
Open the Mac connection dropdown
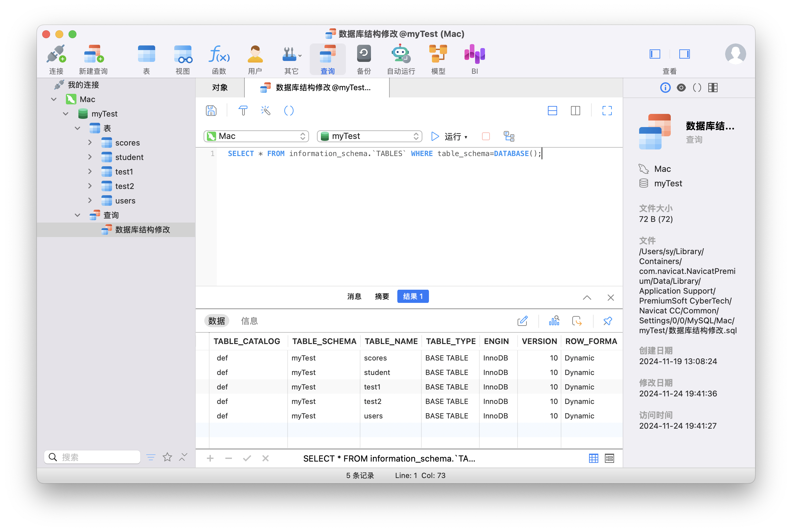coord(256,136)
